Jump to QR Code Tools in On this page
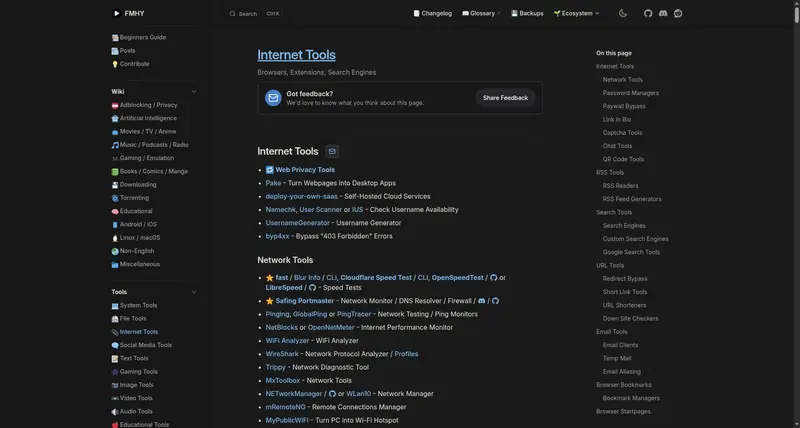This screenshot has height=428, width=800. pyautogui.click(x=623, y=159)
